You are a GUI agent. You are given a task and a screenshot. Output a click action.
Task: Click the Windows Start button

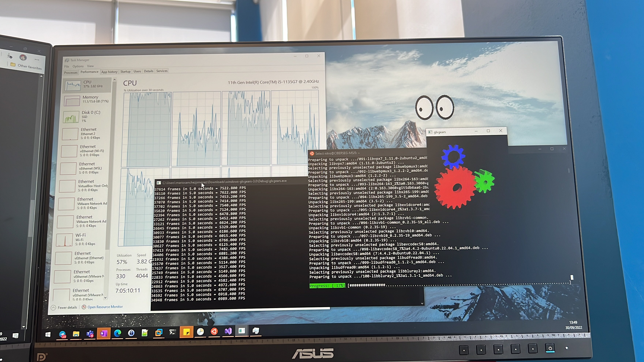tap(48, 334)
